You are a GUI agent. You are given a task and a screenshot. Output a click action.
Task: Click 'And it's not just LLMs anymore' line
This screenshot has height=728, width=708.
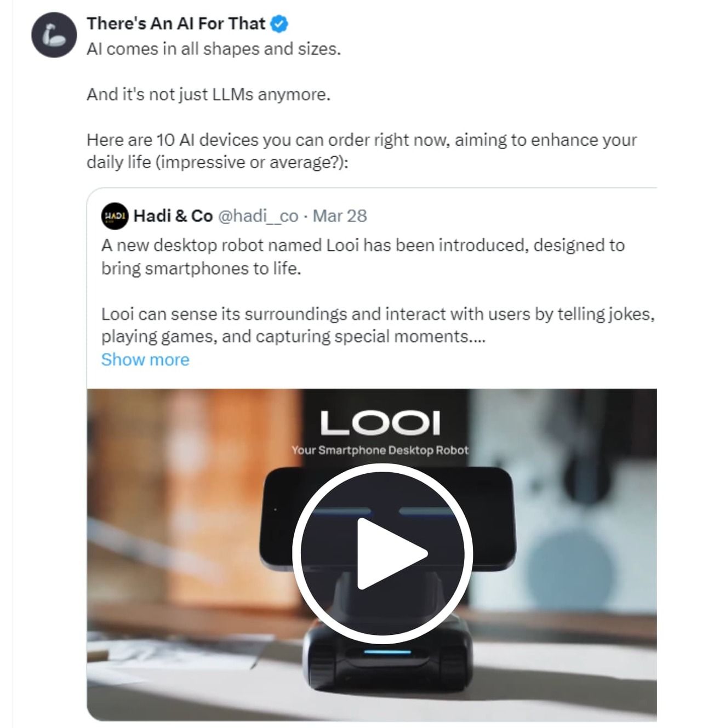click(208, 94)
